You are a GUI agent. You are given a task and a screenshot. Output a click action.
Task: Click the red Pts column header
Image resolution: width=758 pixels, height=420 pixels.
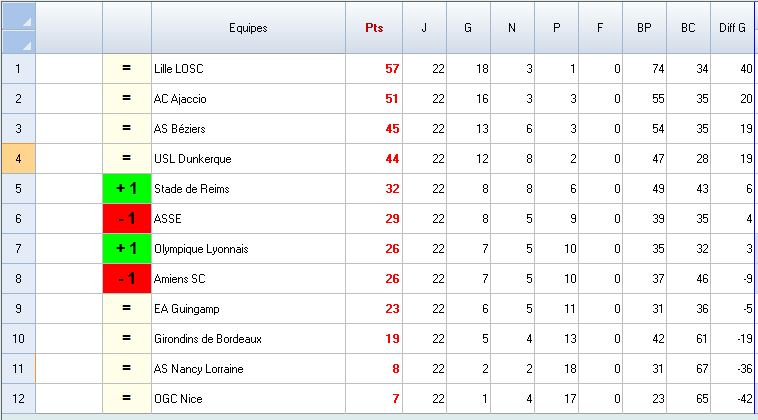(374, 28)
